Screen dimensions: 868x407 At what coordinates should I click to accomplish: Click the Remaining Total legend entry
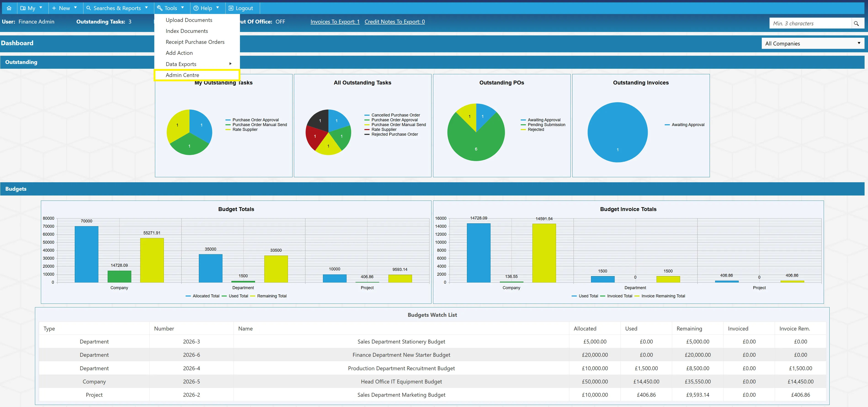point(268,296)
